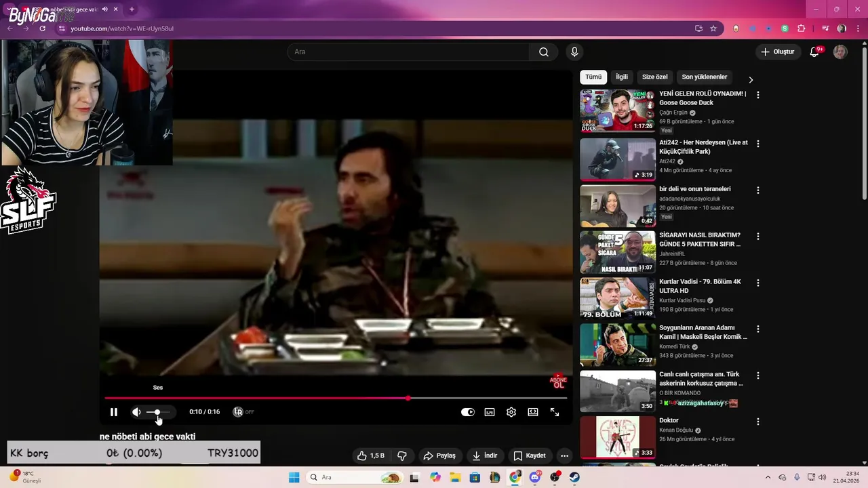Open options for the Ati242 Her Nerdeysen video
Screen dimensions: 868x488
(x=758, y=144)
